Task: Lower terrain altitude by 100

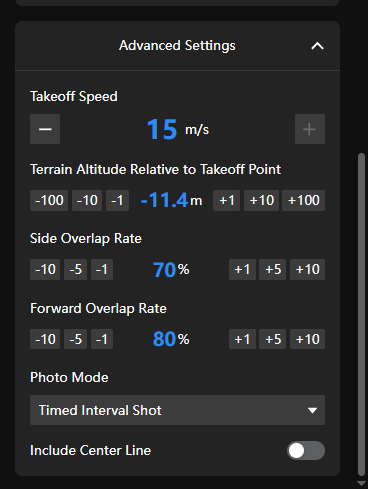Action: (49, 200)
